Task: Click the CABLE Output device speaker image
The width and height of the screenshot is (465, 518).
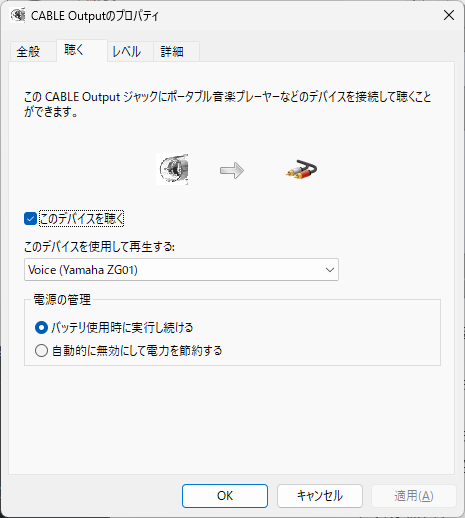Action: pos(172,169)
